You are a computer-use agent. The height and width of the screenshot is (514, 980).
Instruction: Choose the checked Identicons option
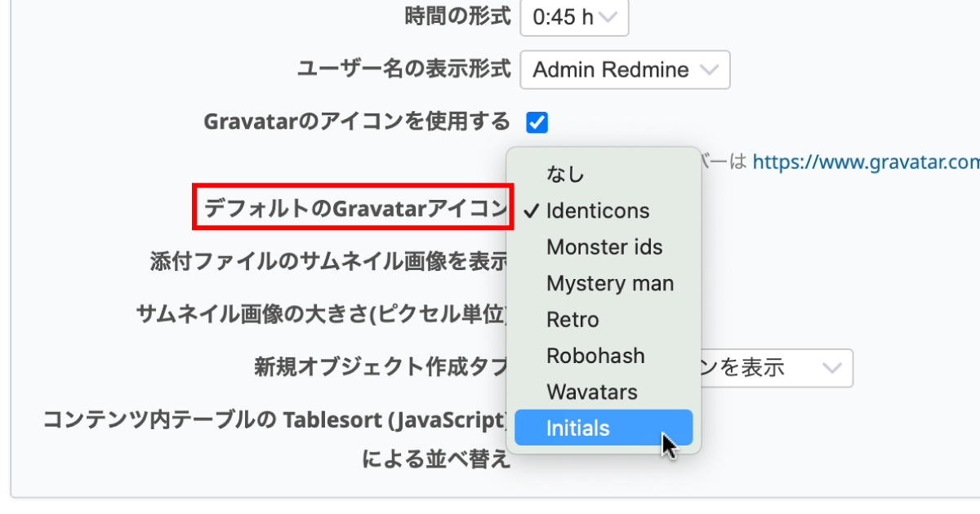(598, 210)
